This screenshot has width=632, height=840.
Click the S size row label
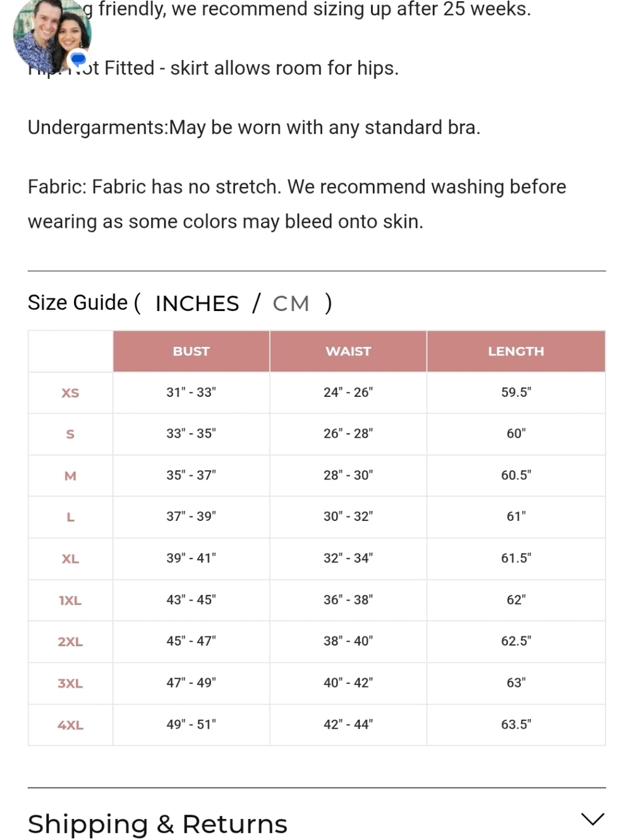click(x=70, y=434)
